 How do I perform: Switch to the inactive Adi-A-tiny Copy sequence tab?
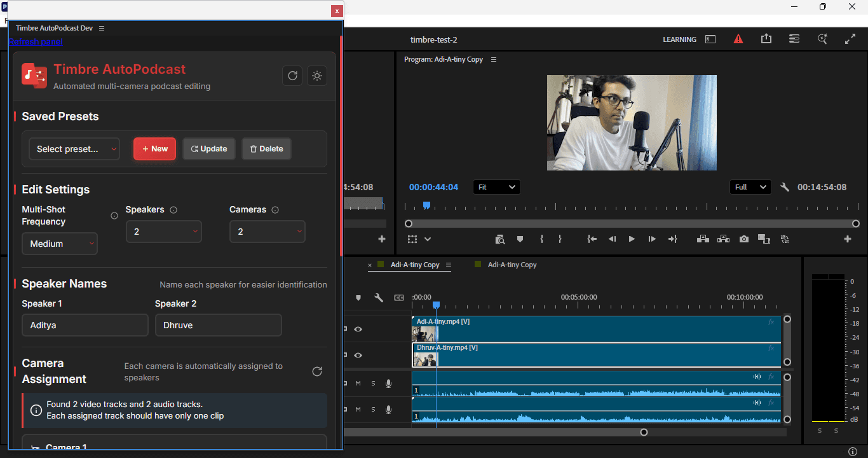[512, 265]
